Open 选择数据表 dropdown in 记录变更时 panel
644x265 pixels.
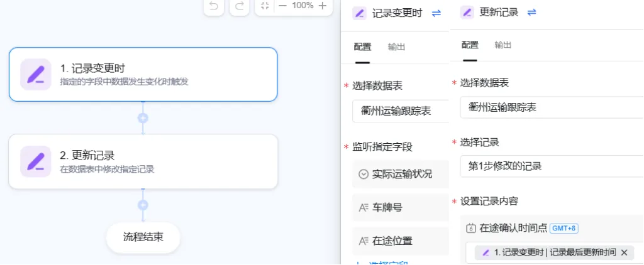point(401,111)
